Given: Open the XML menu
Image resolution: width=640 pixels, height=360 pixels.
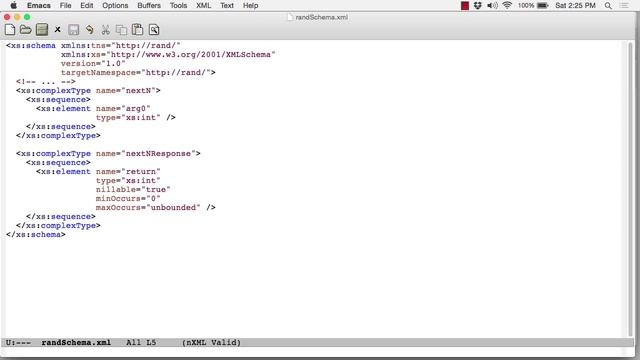Looking at the screenshot, I should click(204, 5).
